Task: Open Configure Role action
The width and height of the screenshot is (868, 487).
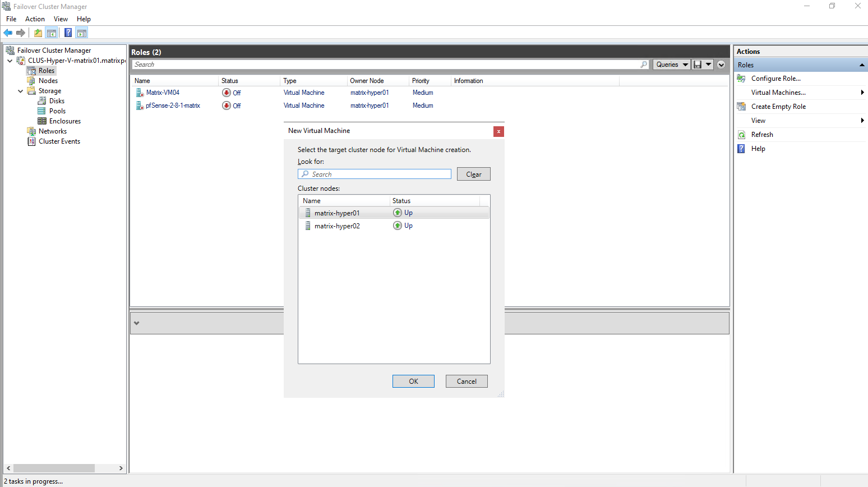Action: click(x=775, y=79)
